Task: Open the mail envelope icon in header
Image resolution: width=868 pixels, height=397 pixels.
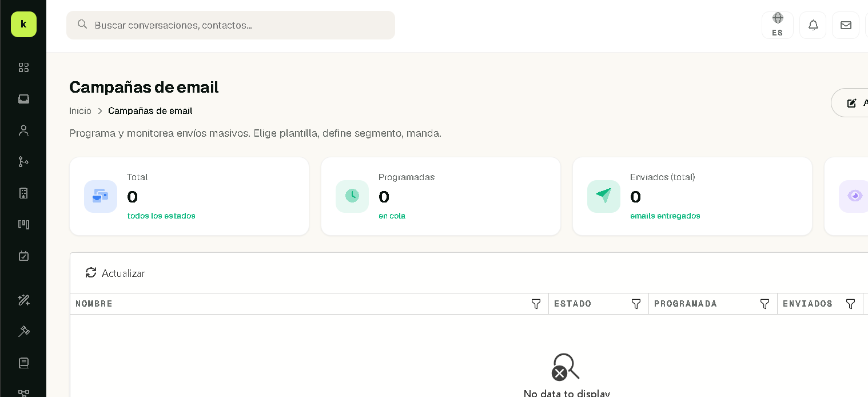Action: coord(846,25)
